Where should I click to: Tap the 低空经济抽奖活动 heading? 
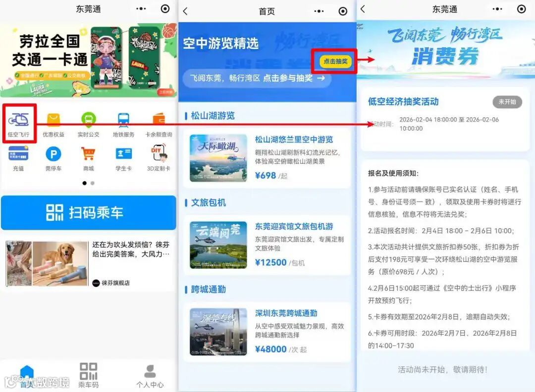pyautogui.click(x=403, y=101)
